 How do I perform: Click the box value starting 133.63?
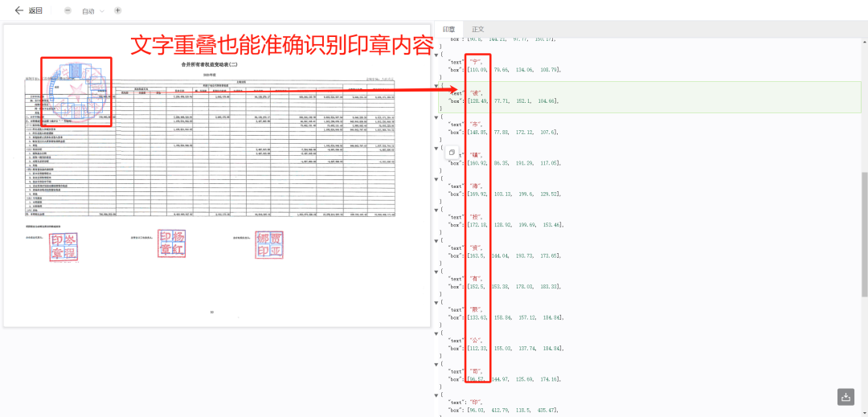514,317
